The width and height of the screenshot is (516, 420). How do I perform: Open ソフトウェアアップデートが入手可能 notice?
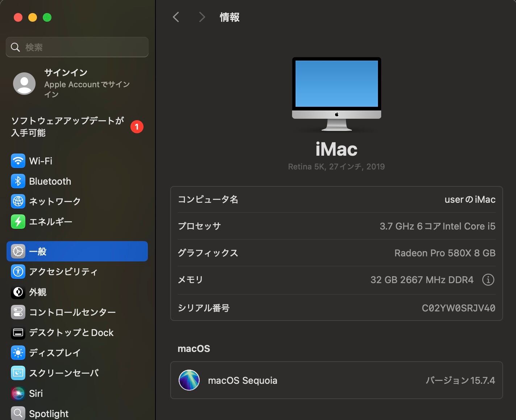(x=77, y=127)
